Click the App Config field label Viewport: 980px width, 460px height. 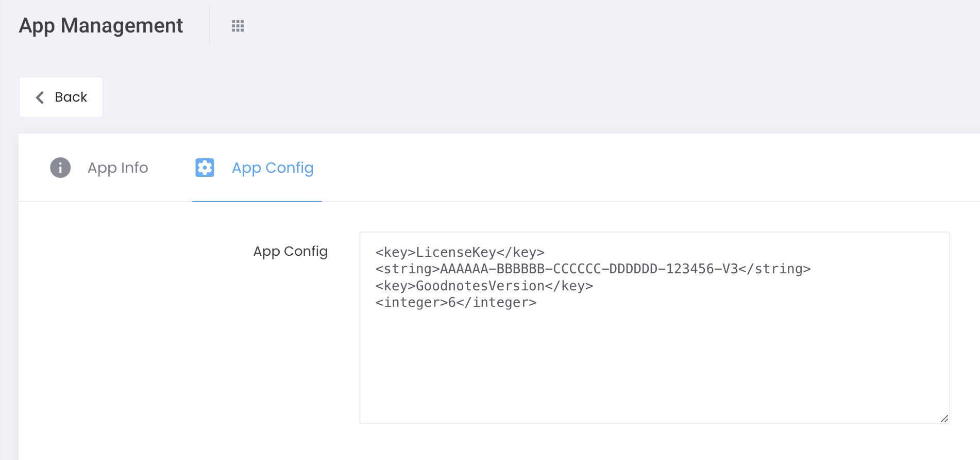290,251
